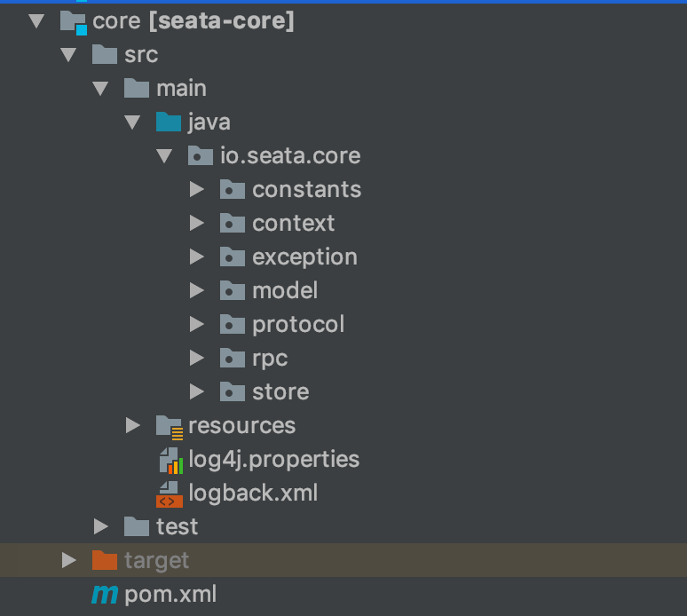Select the exception package label

coord(304,257)
